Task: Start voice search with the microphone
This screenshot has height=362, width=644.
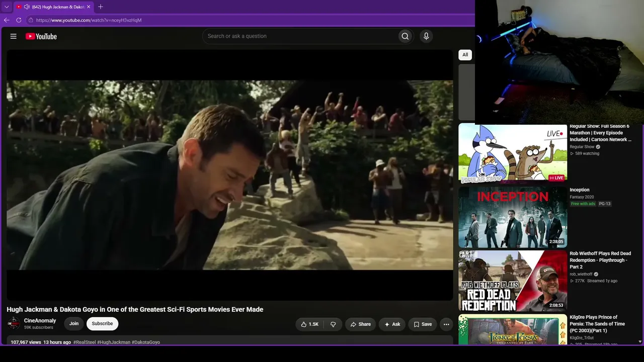Action: [x=426, y=36]
